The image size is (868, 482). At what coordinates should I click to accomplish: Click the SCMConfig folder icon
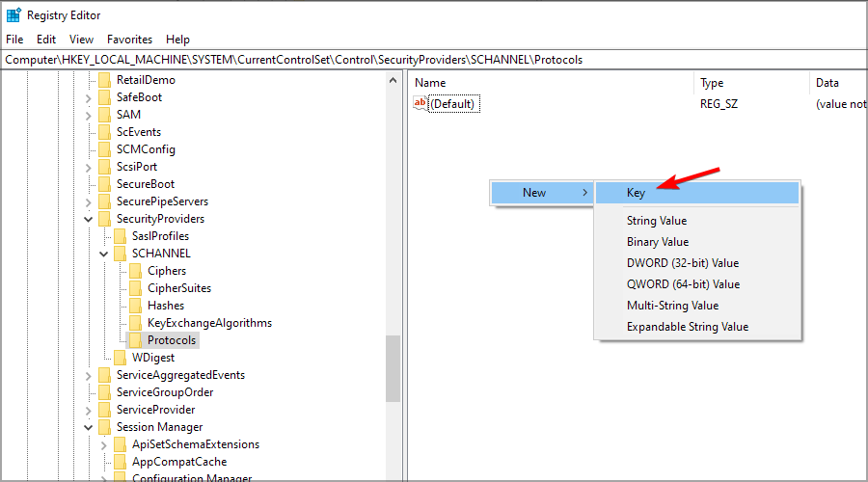pyautogui.click(x=104, y=149)
